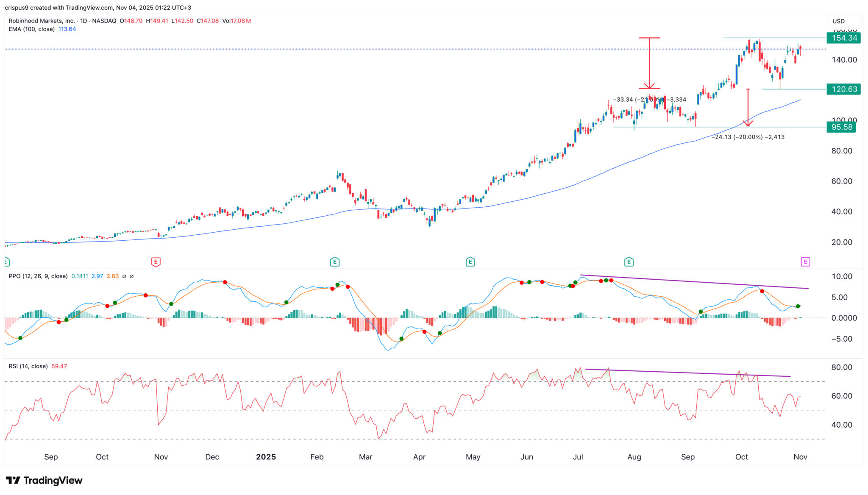Image resolution: width=868 pixels, height=495 pixels.
Task: Click the green earnings marker in August
Action: coord(629,262)
